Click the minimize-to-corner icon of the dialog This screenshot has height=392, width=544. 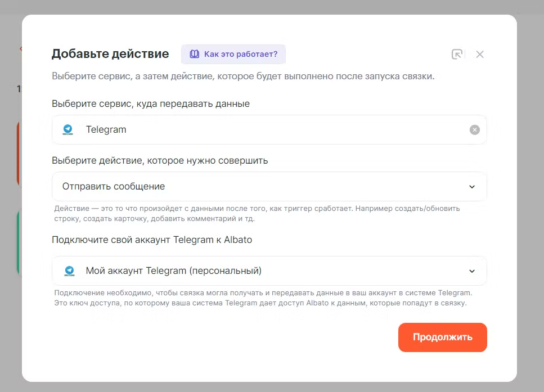pyautogui.click(x=457, y=54)
